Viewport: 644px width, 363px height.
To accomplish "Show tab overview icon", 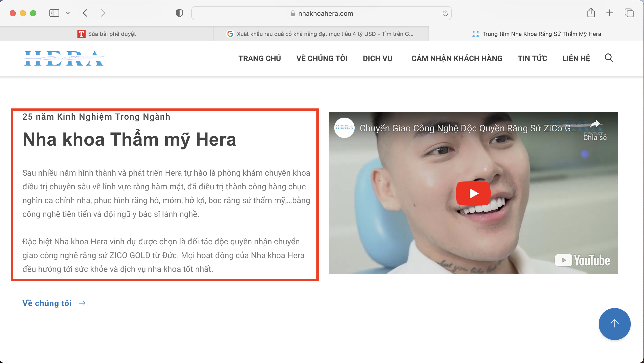I will 629,13.
